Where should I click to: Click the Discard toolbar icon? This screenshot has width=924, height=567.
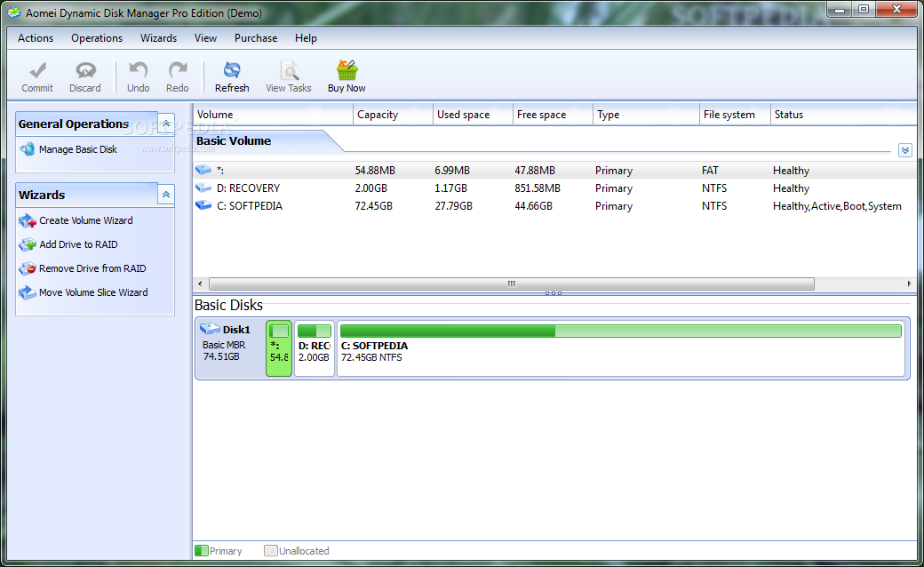pos(85,70)
